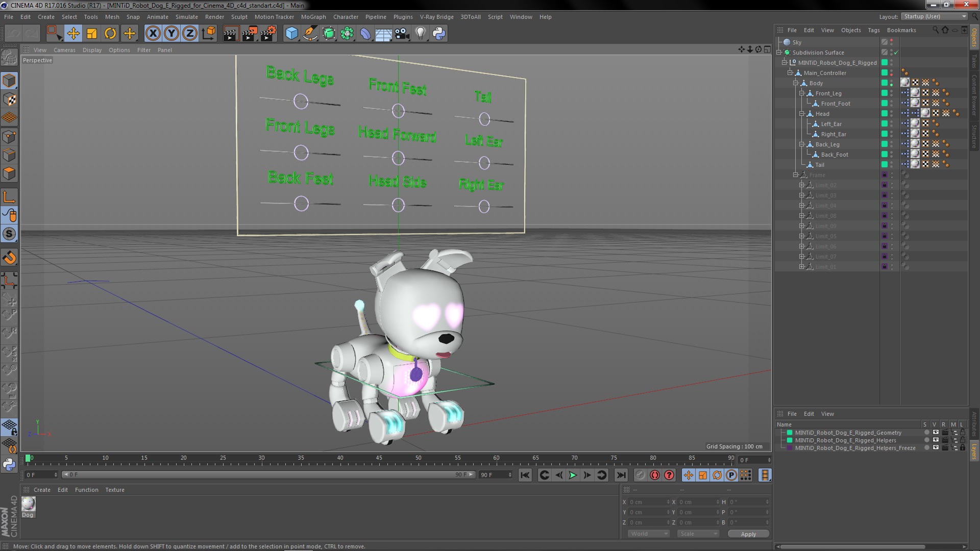Click the coordinate system icon
980x551 pixels.
tap(209, 34)
